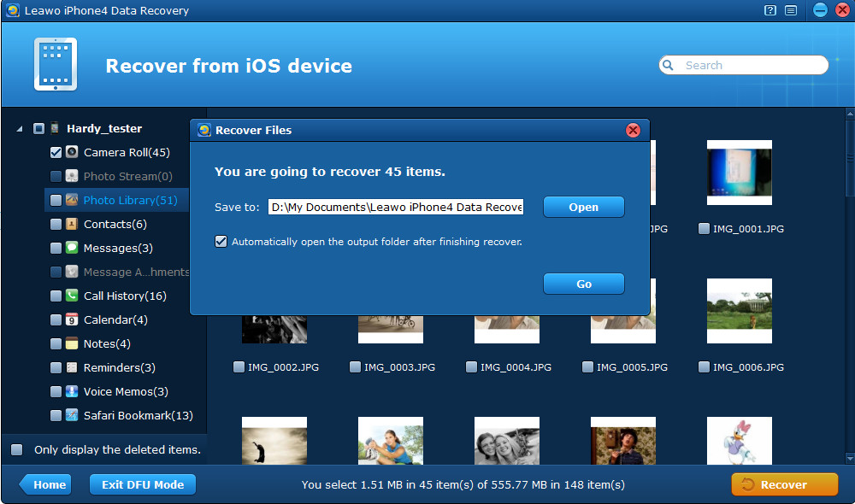This screenshot has height=504, width=855.
Task: Check the Calendar checkbox
Action: [x=56, y=319]
